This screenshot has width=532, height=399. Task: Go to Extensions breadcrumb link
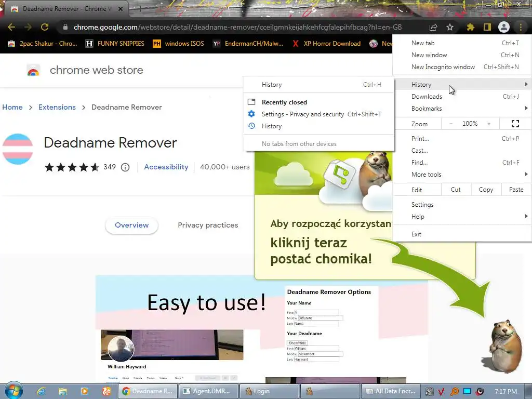[x=57, y=107]
